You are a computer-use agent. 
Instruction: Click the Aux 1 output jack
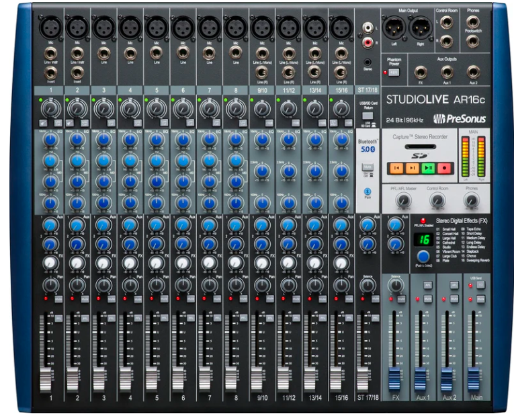(x=446, y=72)
